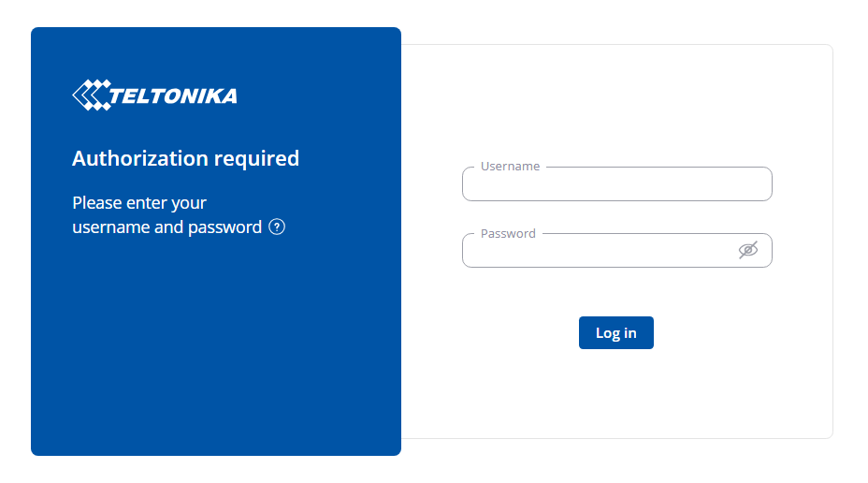Focus the Username input field
Screen dimensions: 868x483
click(x=616, y=185)
